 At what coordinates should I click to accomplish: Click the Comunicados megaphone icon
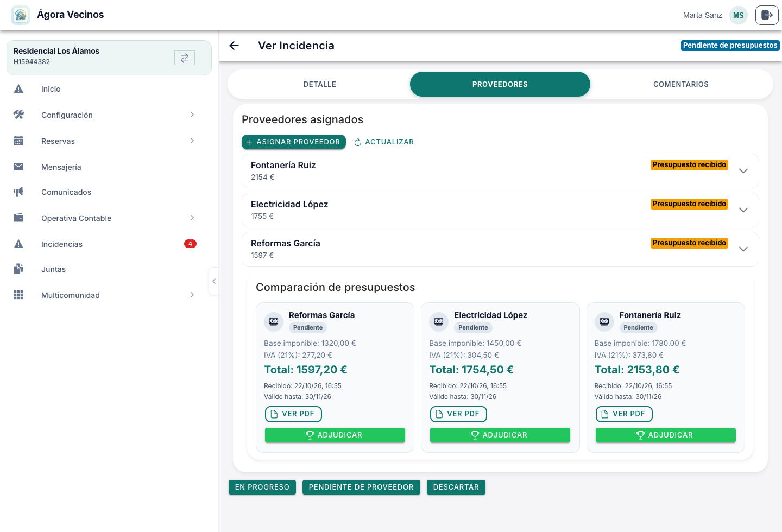18,192
